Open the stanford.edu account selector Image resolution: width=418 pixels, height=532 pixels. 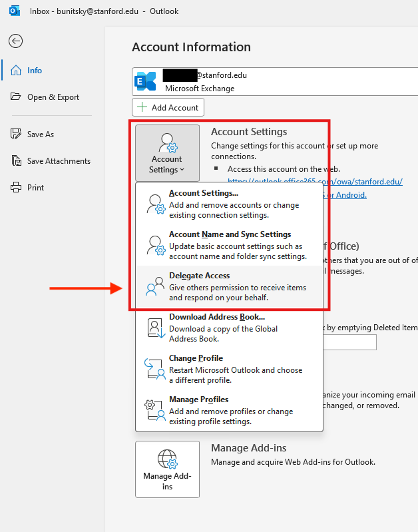(x=275, y=81)
